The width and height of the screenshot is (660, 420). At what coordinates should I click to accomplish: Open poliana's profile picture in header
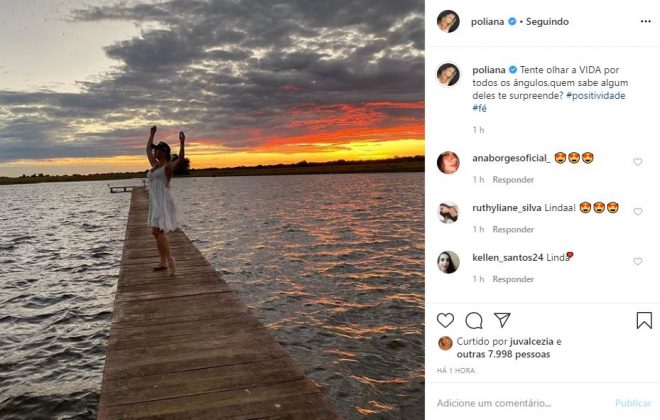coord(448,21)
